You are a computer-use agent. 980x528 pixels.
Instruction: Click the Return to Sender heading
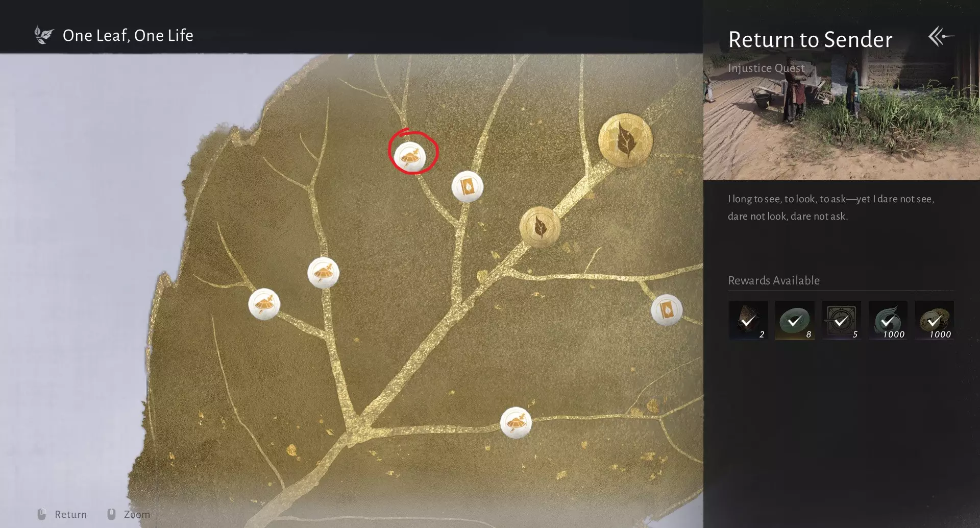click(810, 39)
